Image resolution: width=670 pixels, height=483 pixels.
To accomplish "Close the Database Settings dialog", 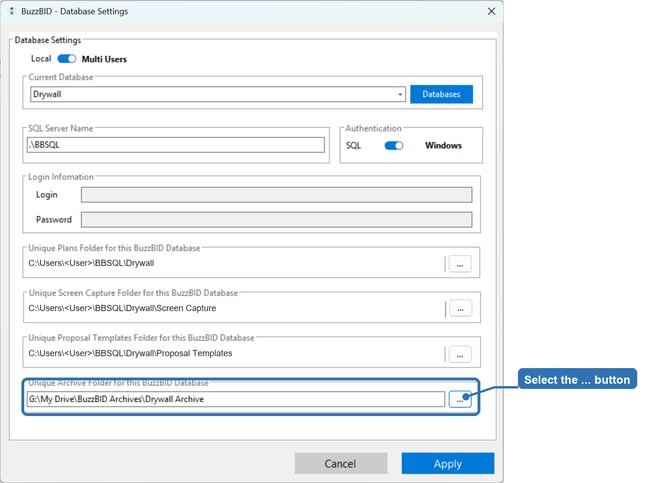I will [x=491, y=12].
